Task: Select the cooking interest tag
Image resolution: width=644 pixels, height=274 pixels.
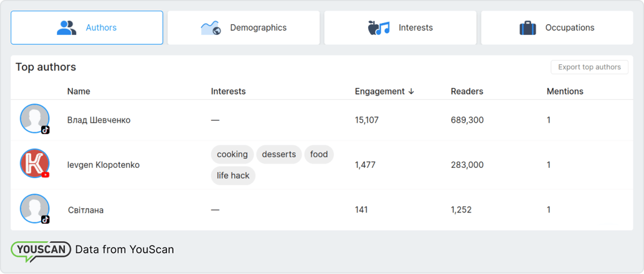Action: pos(232,154)
